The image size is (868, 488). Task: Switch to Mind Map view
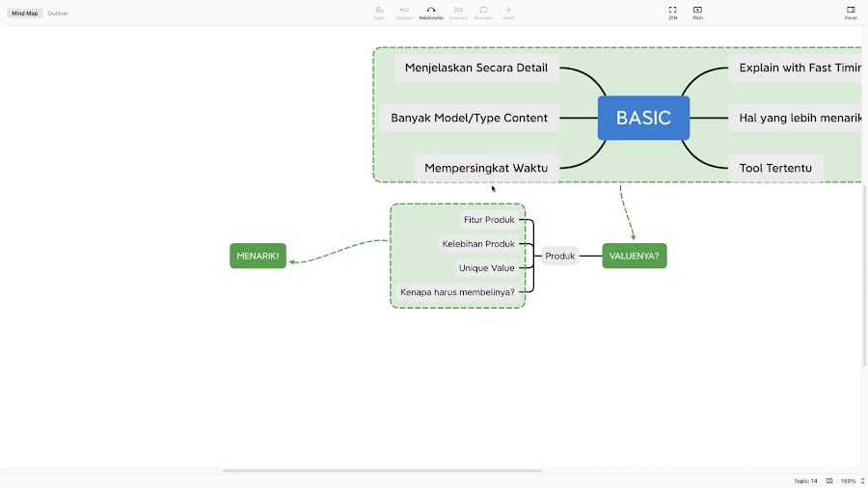pyautogui.click(x=24, y=14)
